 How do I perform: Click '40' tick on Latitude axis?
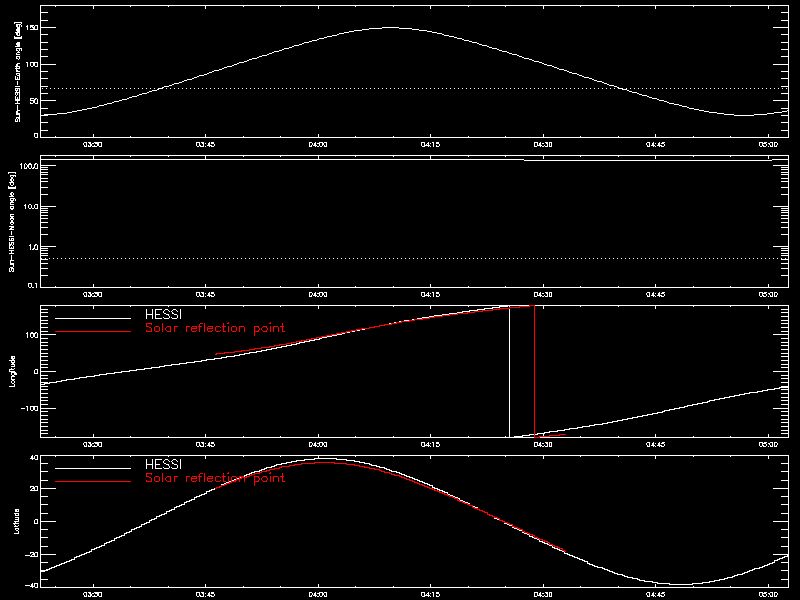pos(34,458)
